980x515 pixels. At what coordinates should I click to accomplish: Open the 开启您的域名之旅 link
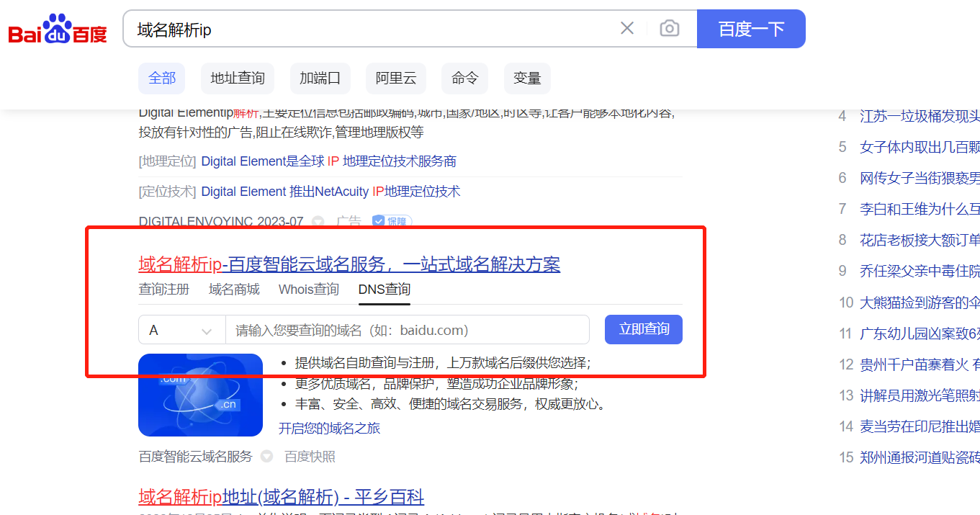(x=329, y=429)
